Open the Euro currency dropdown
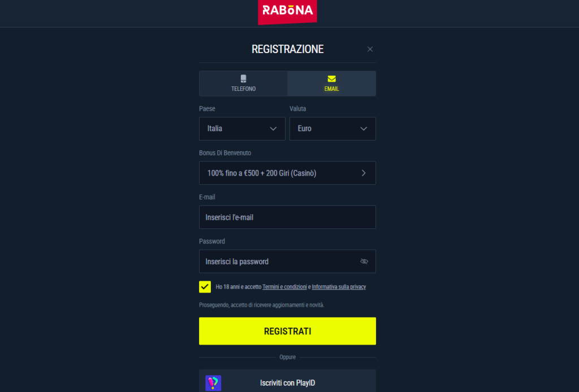 (x=332, y=128)
